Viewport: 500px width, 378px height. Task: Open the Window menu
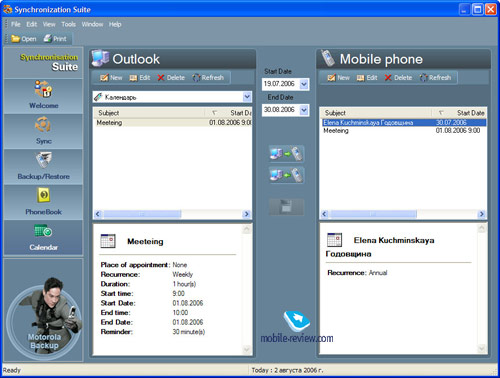(92, 24)
